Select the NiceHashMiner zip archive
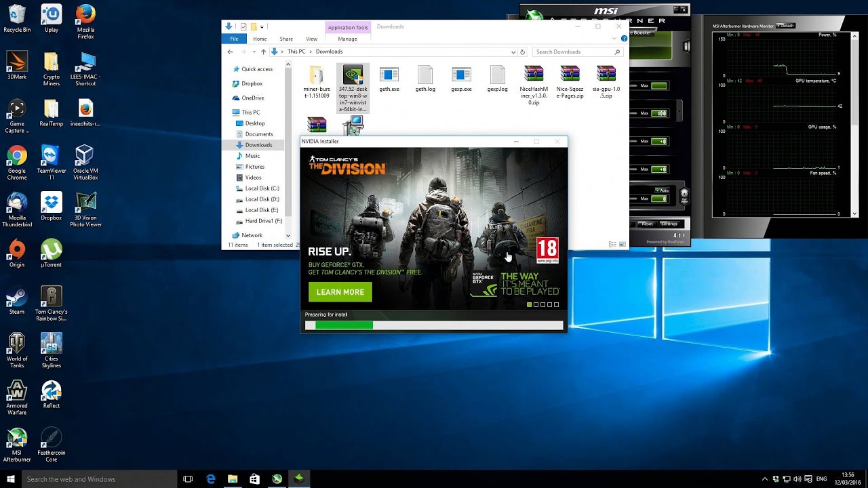Image resolution: width=868 pixels, height=488 pixels. pyautogui.click(x=534, y=85)
